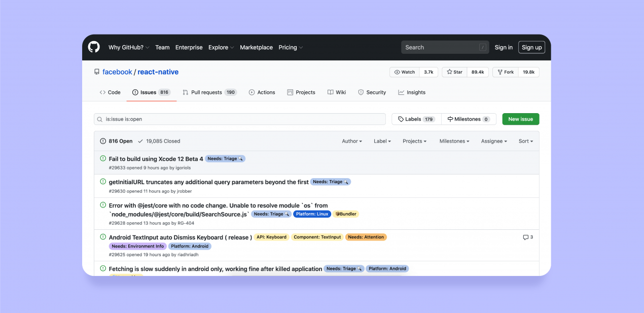Open comments bubble showing 3 comments
The height and width of the screenshot is (313, 644).
[x=528, y=237]
